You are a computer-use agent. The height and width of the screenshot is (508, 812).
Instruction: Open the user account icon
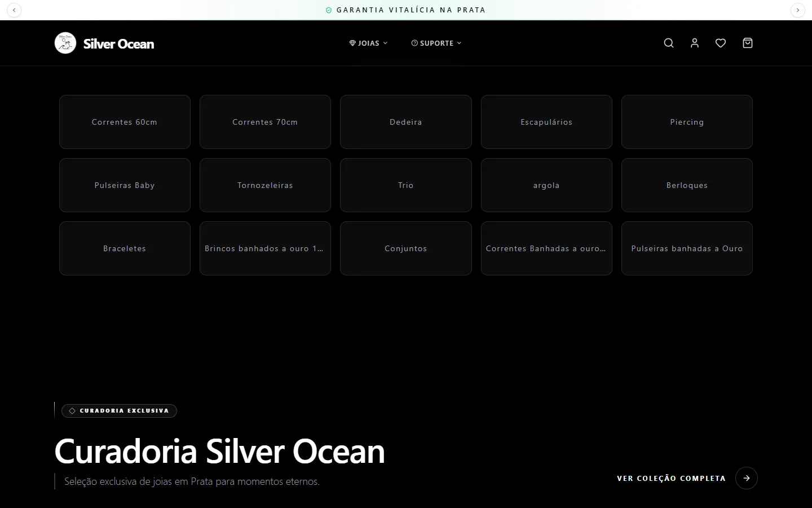(x=695, y=43)
